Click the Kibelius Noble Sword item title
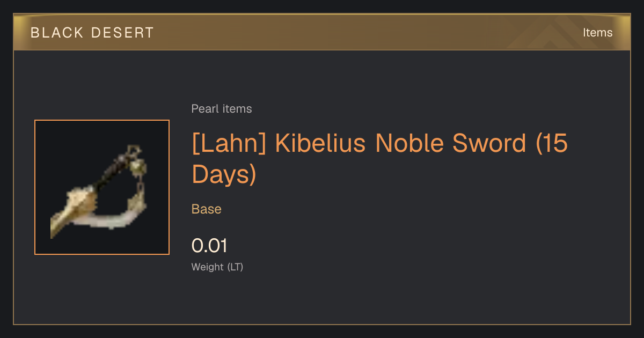644x338 pixels. (x=379, y=159)
